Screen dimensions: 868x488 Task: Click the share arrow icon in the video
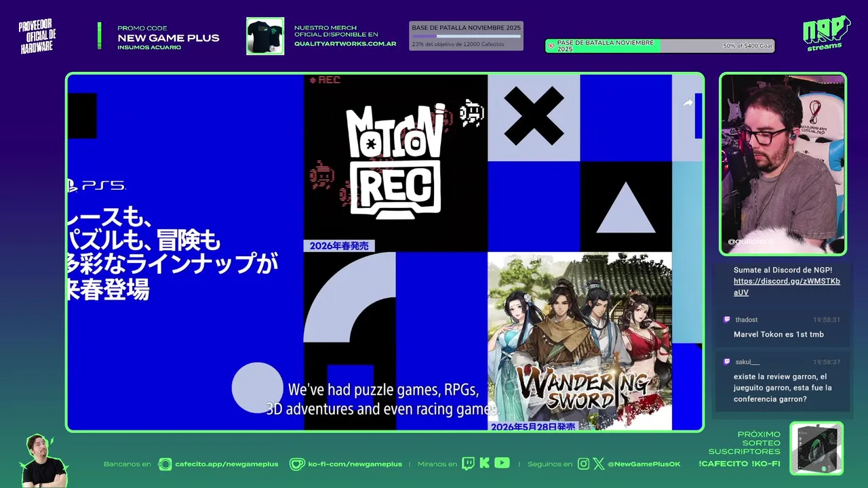688,103
